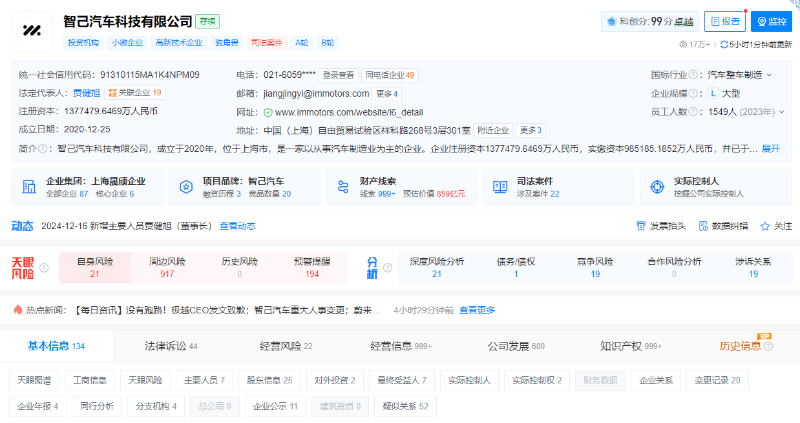Click 查看更多 news link

[477, 310]
